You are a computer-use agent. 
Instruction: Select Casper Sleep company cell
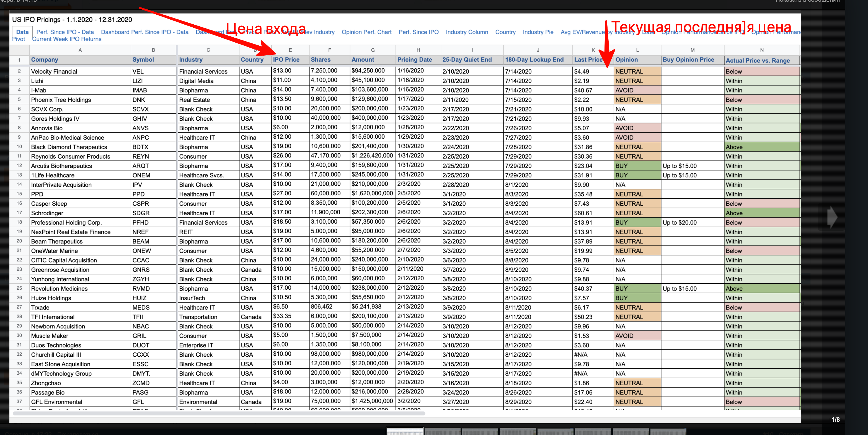coord(80,203)
